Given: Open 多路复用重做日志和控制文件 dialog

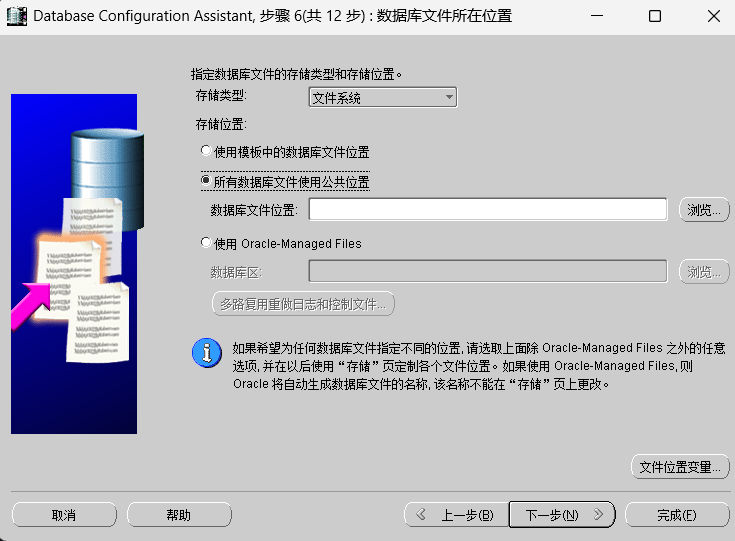Looking at the screenshot, I should (x=303, y=304).
